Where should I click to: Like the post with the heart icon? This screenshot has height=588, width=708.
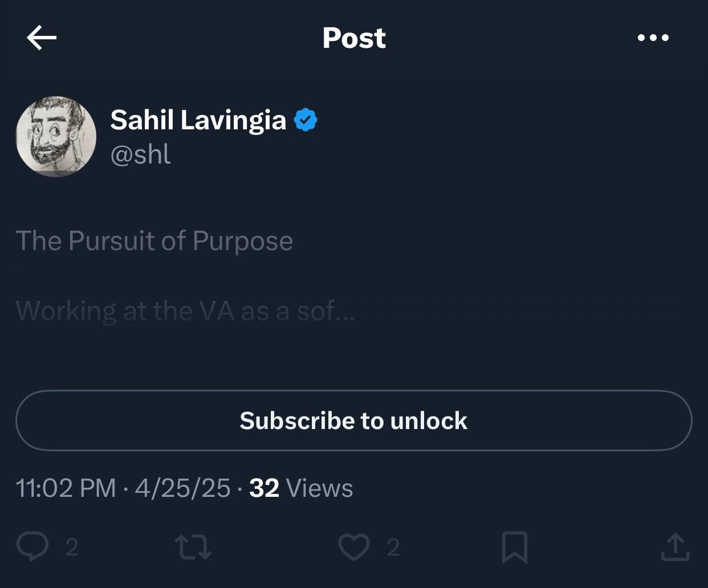pos(354,546)
